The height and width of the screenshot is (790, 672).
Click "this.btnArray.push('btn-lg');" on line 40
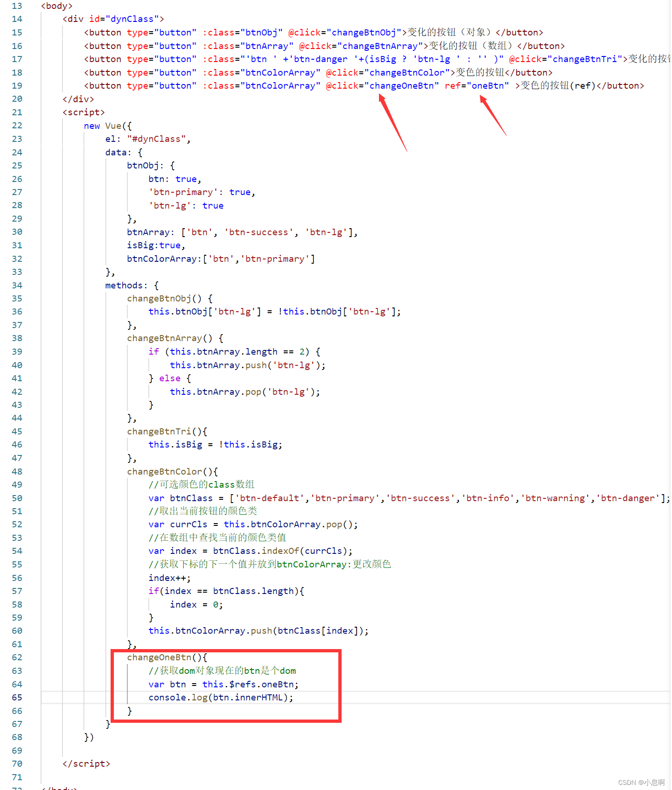(x=248, y=365)
